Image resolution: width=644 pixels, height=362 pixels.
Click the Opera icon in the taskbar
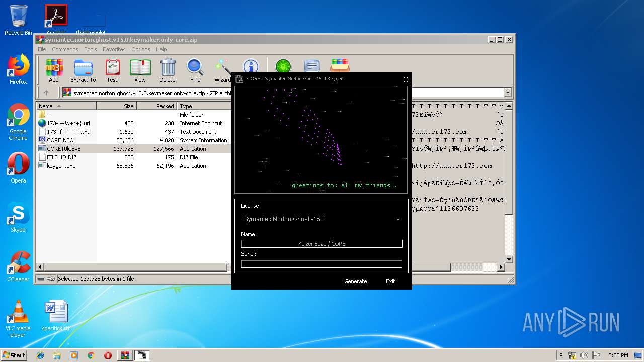108,355
